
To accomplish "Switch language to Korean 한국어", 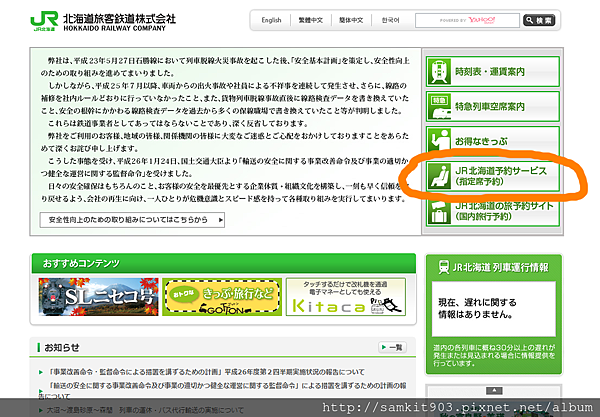I will point(390,20).
